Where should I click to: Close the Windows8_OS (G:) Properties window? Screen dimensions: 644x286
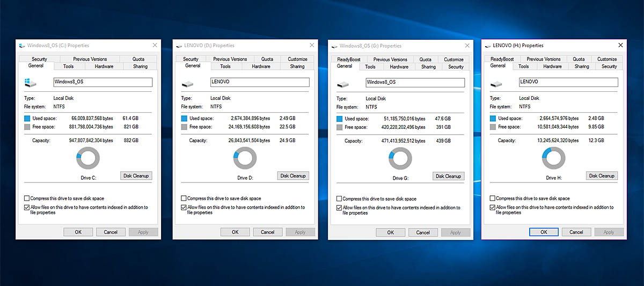coord(467,46)
